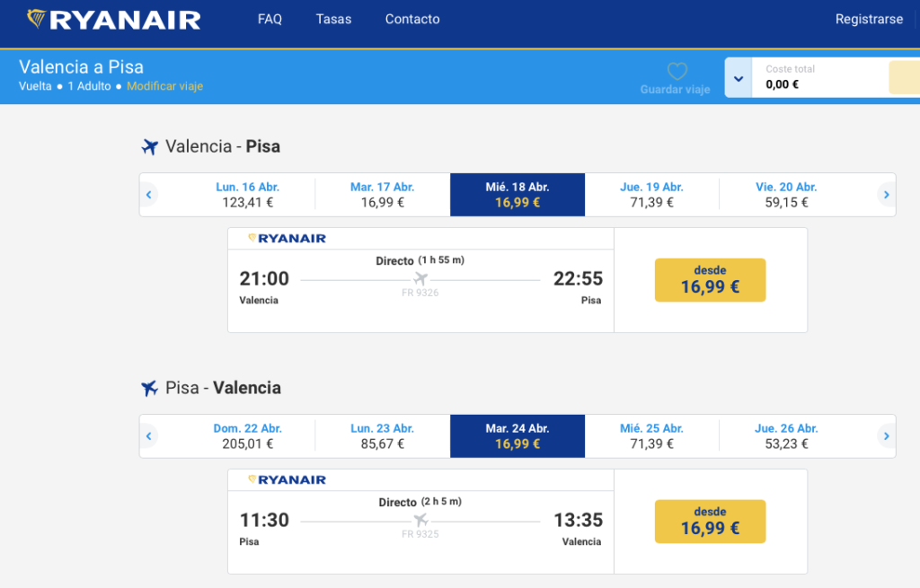Click the Modificar viaje link

164,86
